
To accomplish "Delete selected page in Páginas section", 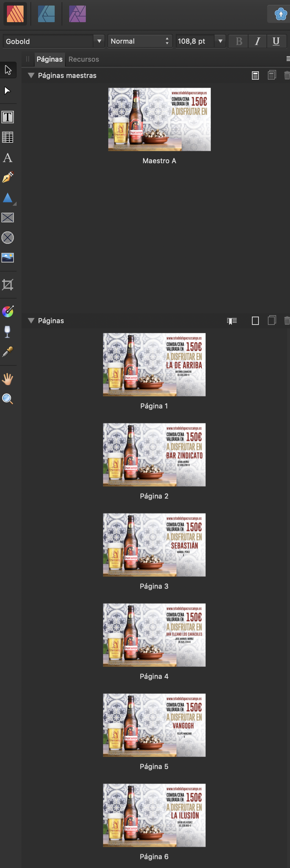I will 287,321.
